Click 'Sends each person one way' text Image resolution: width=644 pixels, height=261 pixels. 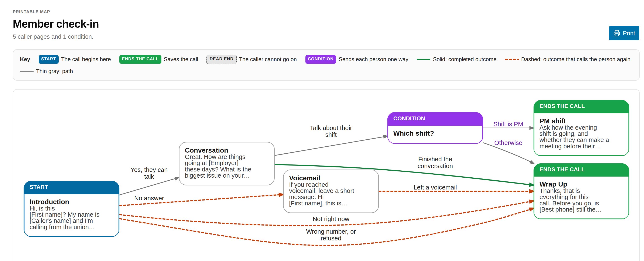[373, 59]
